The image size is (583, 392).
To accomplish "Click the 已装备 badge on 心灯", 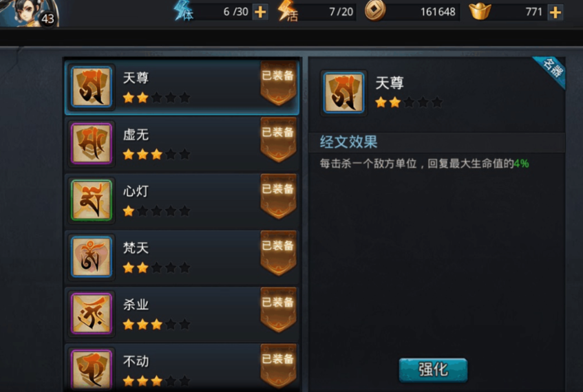I will [279, 197].
